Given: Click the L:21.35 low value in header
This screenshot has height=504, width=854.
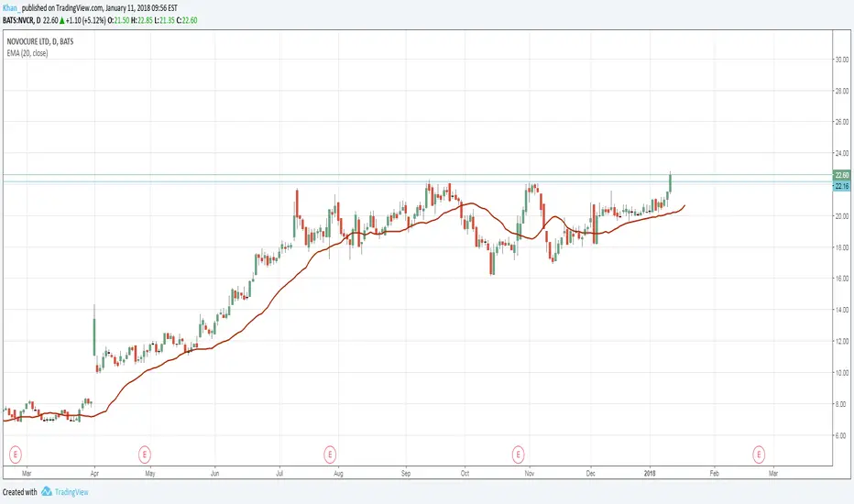Looking at the screenshot, I should pos(164,20).
